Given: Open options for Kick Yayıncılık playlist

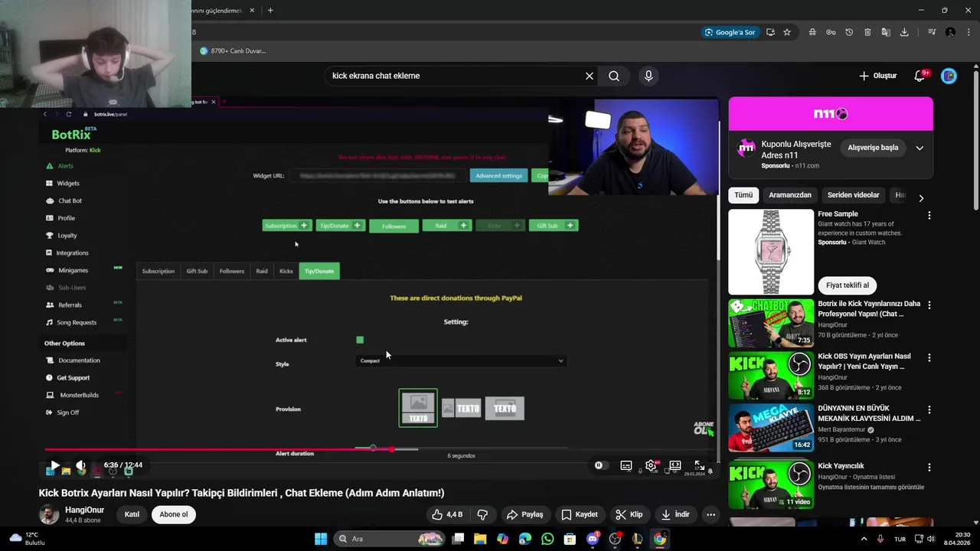Looking at the screenshot, I should pos(929,467).
